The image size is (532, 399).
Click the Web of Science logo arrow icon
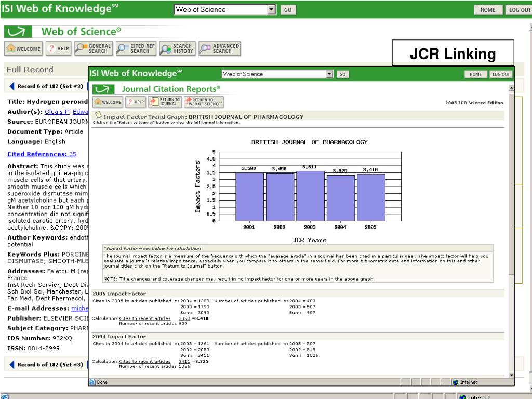click(x=18, y=32)
